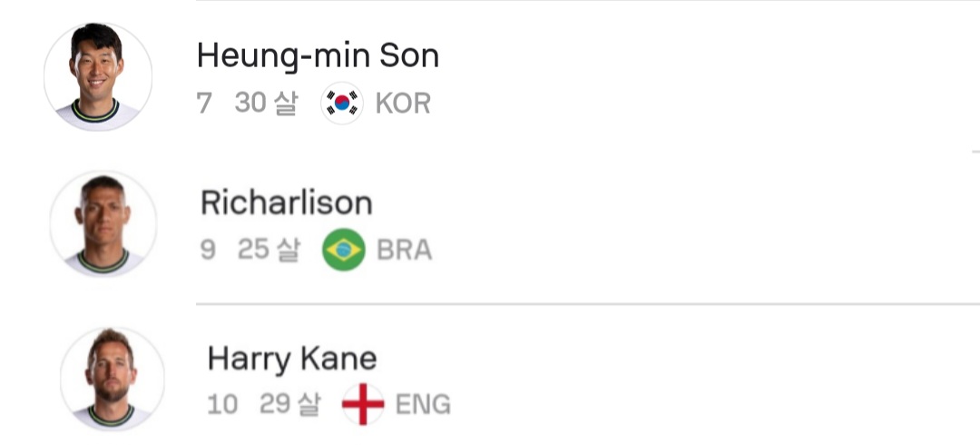Click Heung-min Son's jersey number 7
Image resolution: width=980 pixels, height=445 pixels.
[204, 104]
